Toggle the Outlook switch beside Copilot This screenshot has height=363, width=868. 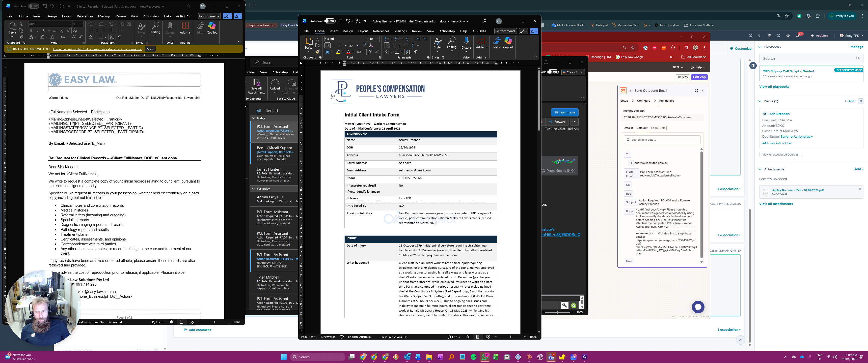point(553,72)
